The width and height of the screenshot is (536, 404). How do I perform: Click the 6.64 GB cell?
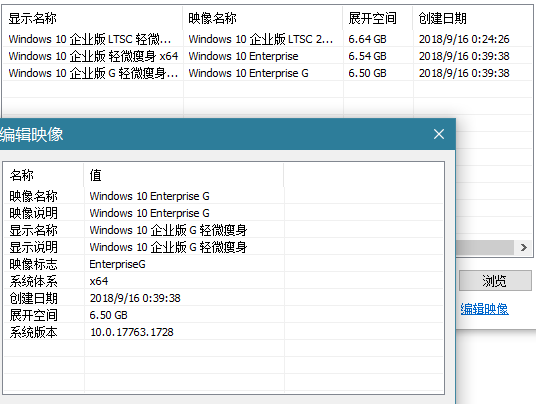367,39
